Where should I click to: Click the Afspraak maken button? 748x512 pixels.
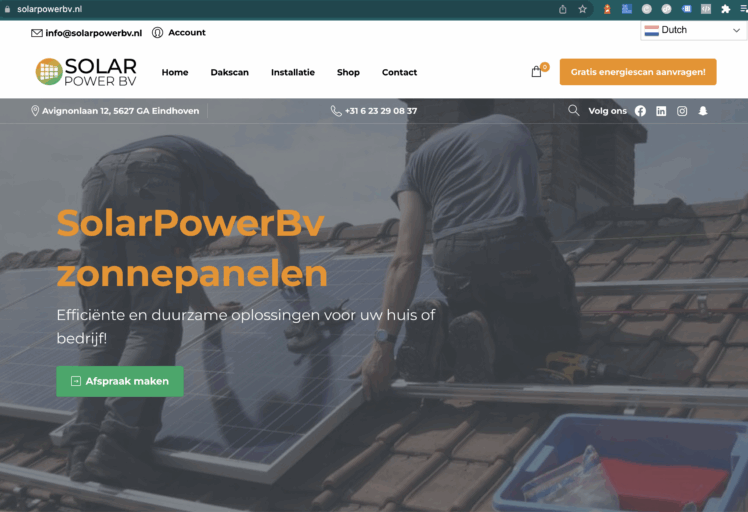click(x=120, y=381)
